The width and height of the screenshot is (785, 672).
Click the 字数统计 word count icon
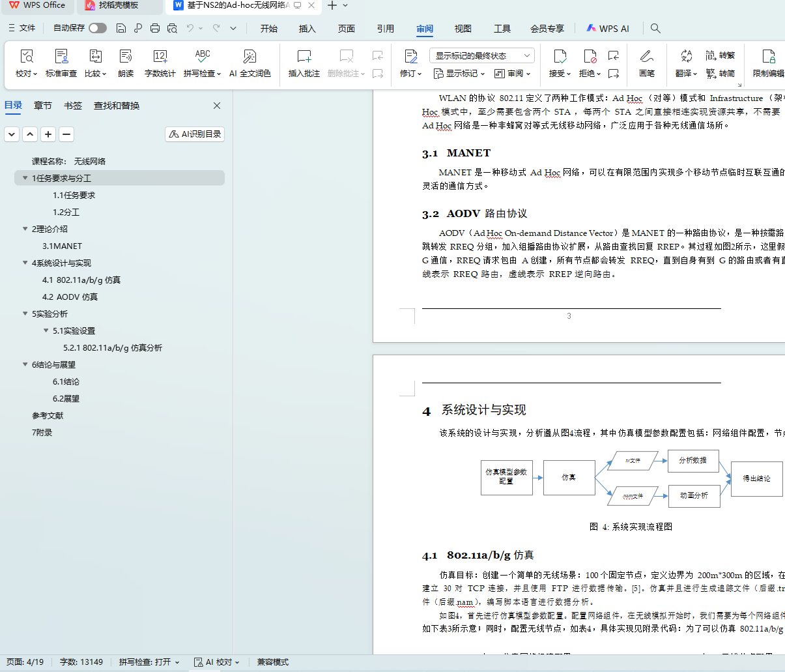(x=160, y=57)
